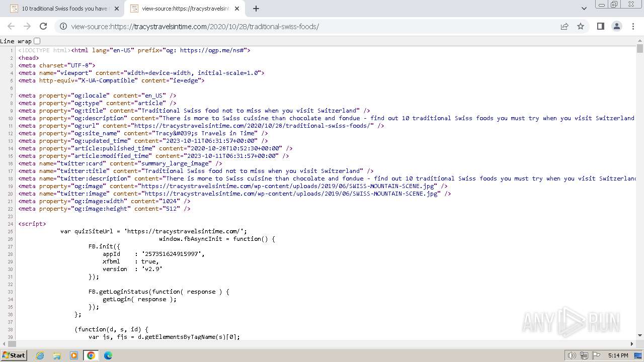Screen dimensions: 644x362
Task: Open the network tray icon
Action: [584, 355]
